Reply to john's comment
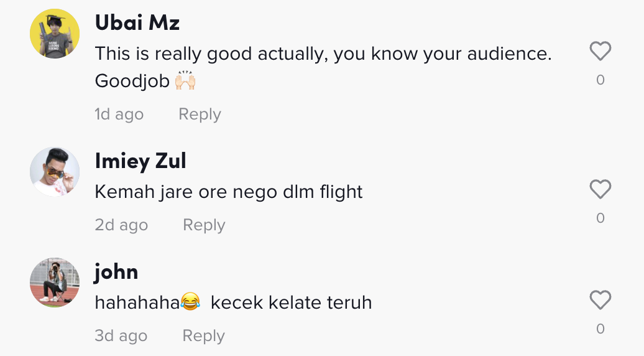Viewport: 644px width, 356px height. click(203, 336)
